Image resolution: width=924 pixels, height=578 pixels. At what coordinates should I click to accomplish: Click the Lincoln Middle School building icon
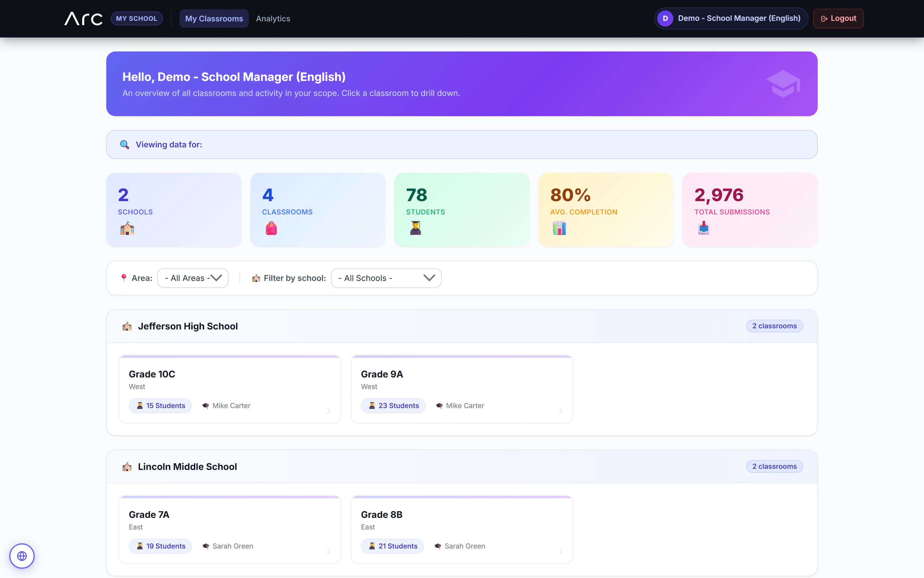pyautogui.click(x=127, y=466)
